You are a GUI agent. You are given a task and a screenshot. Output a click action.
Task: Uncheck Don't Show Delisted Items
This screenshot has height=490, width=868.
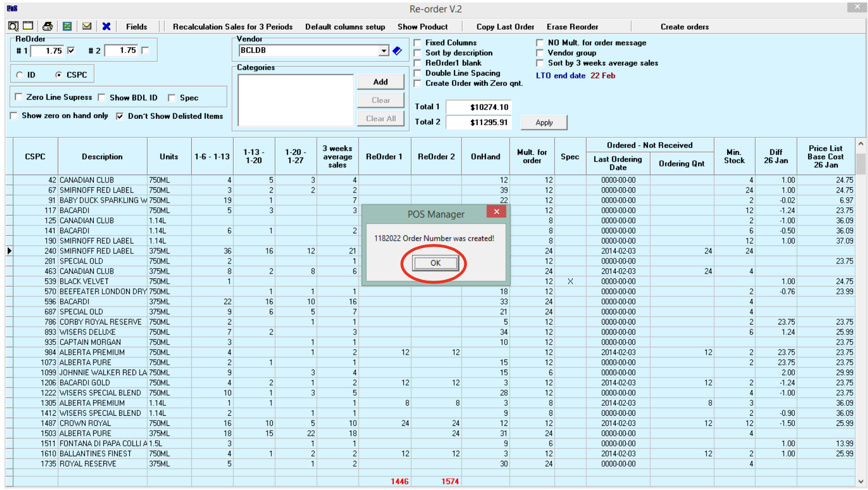[120, 116]
